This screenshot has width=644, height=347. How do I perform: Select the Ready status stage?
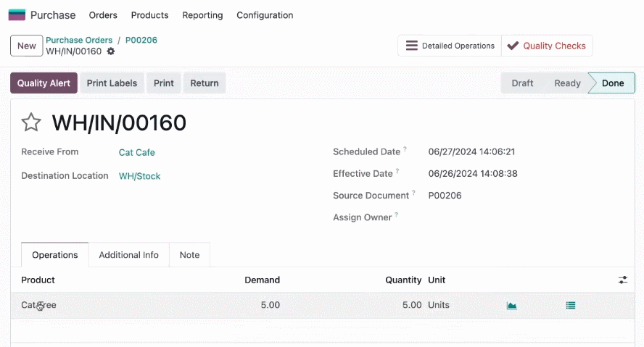[x=567, y=83]
